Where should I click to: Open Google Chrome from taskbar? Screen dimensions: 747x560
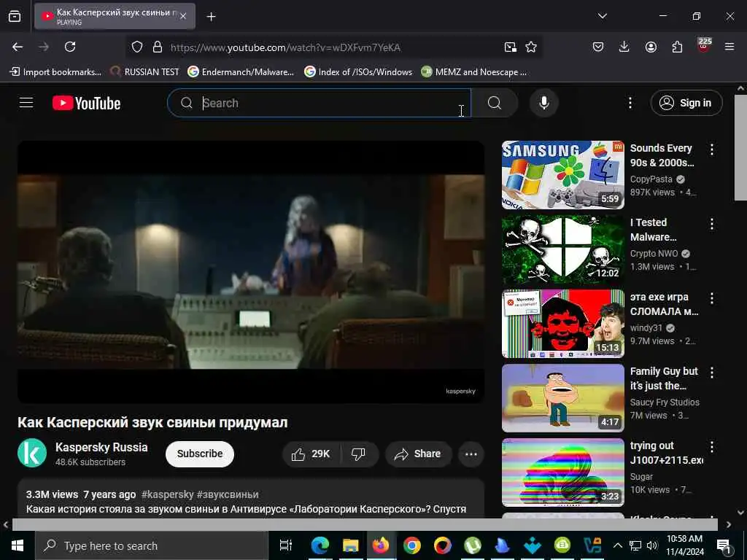[411, 545]
